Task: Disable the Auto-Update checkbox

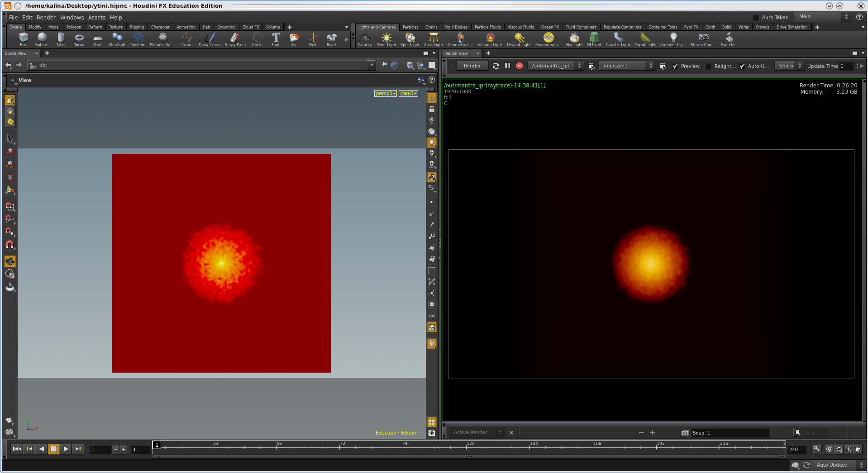Action: [742, 67]
